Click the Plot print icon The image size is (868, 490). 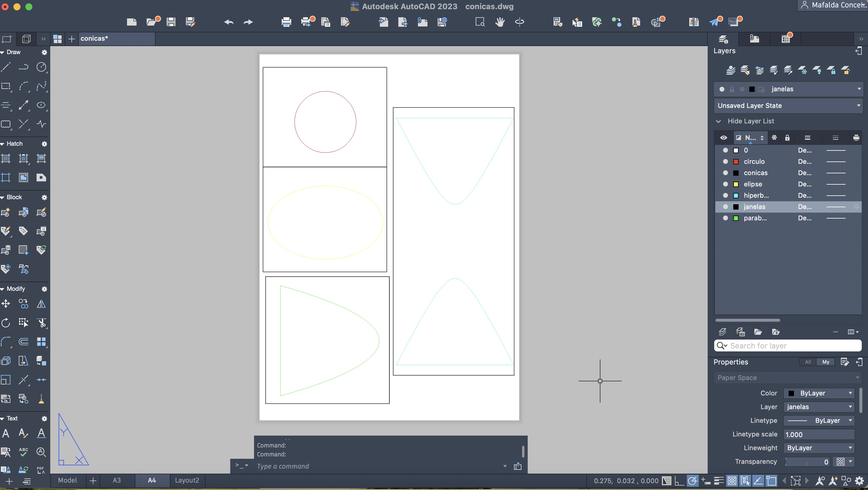[x=286, y=22]
